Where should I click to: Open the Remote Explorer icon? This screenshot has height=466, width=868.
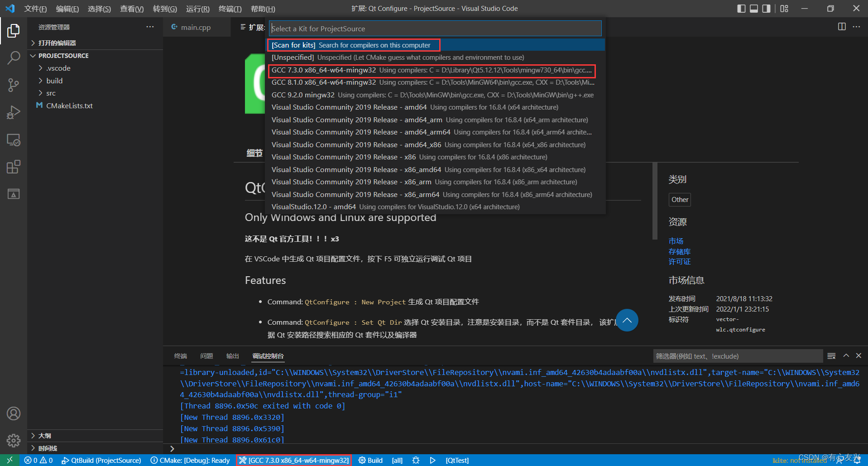14,140
